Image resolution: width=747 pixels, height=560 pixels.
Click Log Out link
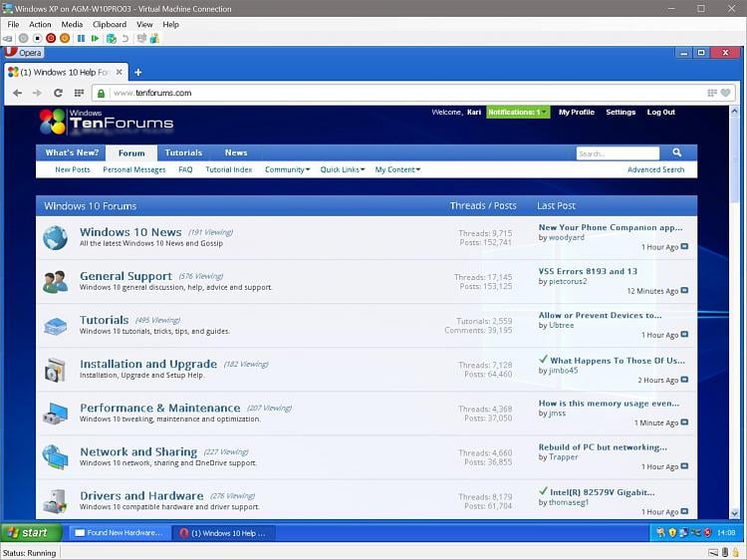[x=660, y=112]
